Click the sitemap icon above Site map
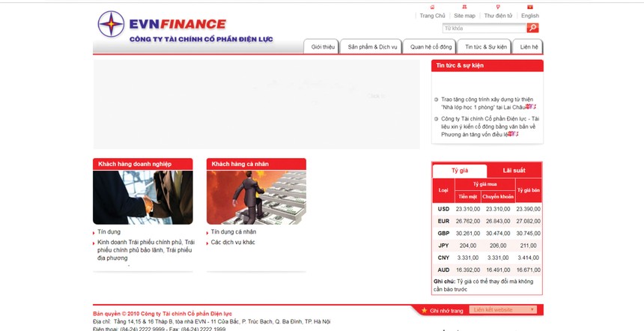This screenshot has width=644, height=331. [x=464, y=7]
